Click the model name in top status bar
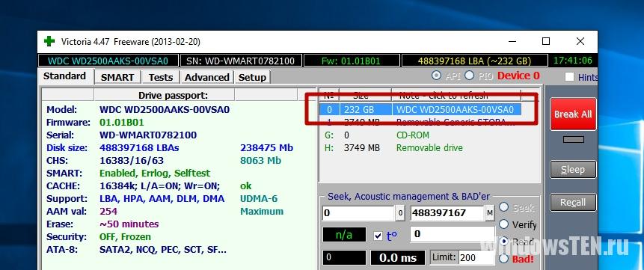644x270 pixels. [108, 61]
